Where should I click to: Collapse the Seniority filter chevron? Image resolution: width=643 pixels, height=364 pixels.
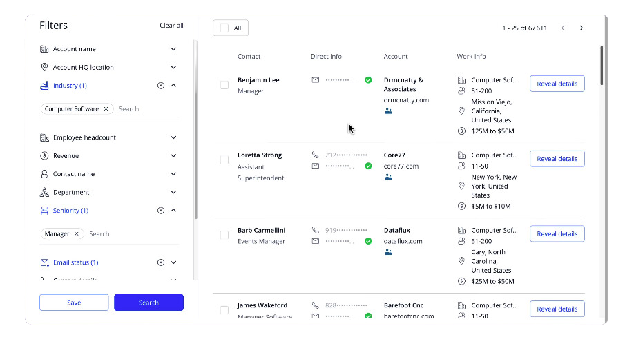tap(173, 211)
